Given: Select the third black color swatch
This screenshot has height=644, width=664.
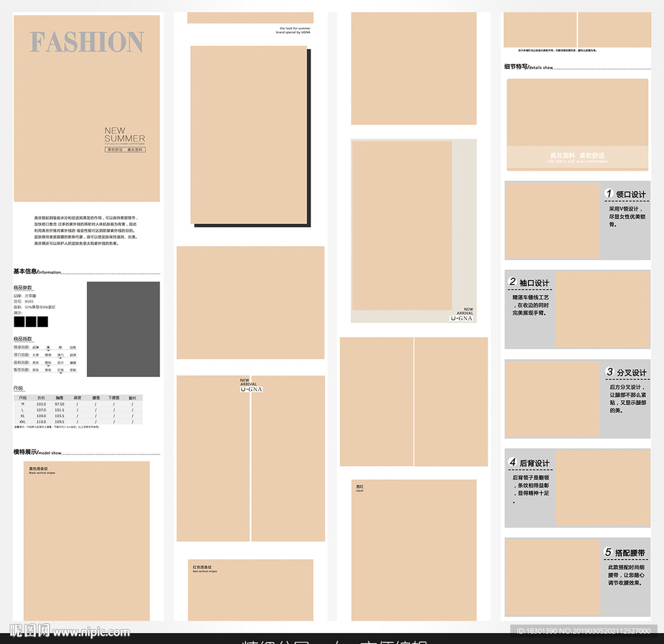Looking at the screenshot, I should [x=43, y=322].
